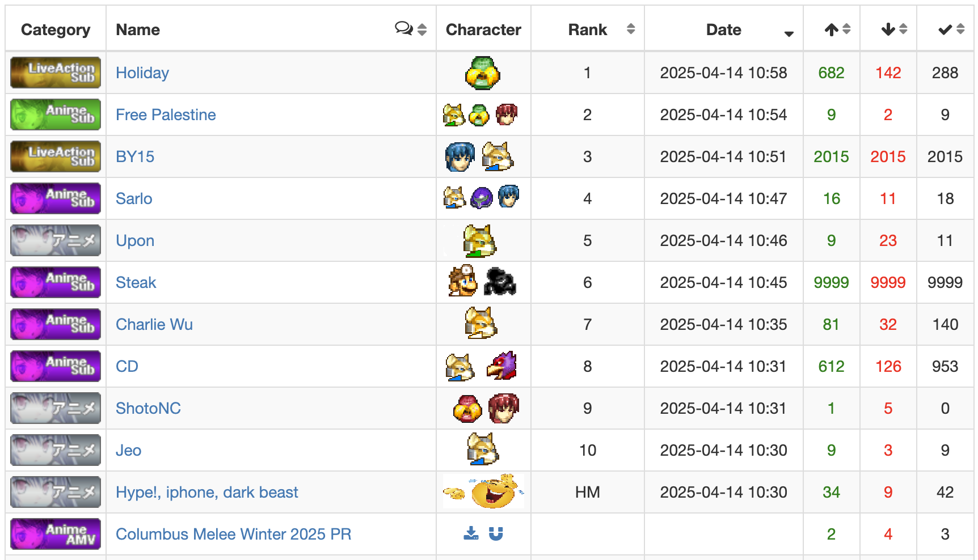Click the grey anime badge beside Upon
The width and height of the screenshot is (978, 560).
(x=56, y=240)
